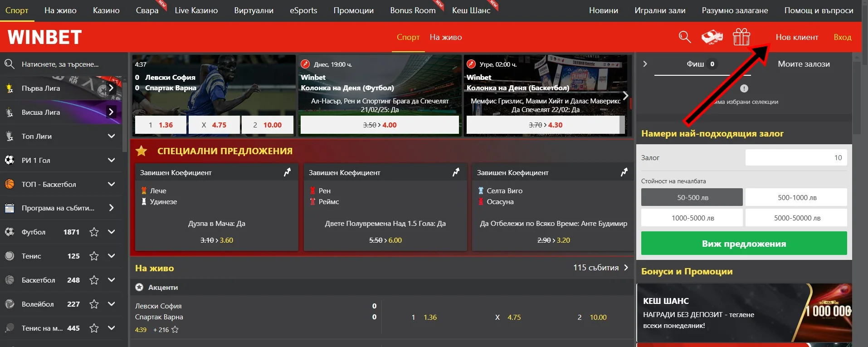Pick boosted odds 4.00 for Колонка на Деня Футбол

(x=380, y=125)
